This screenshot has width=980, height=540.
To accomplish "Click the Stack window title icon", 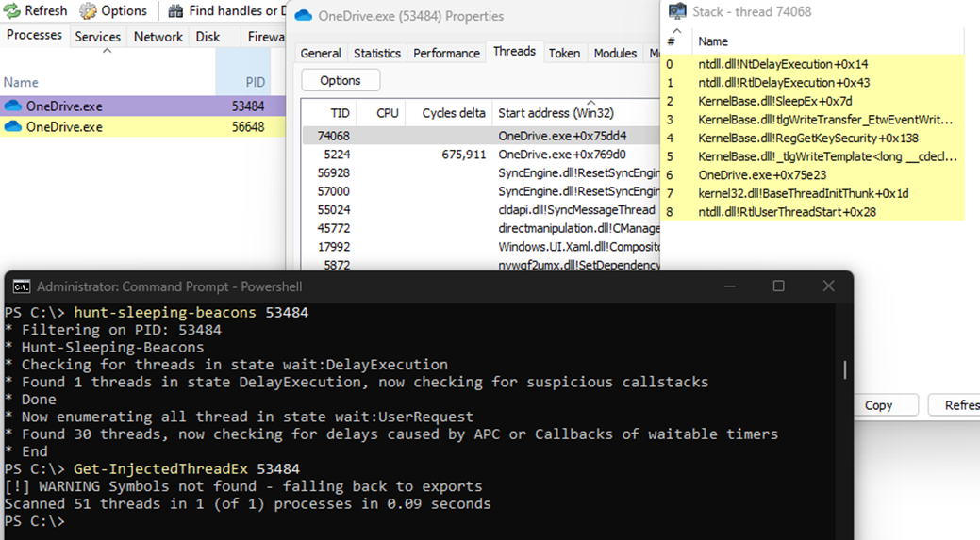I will (677, 11).
